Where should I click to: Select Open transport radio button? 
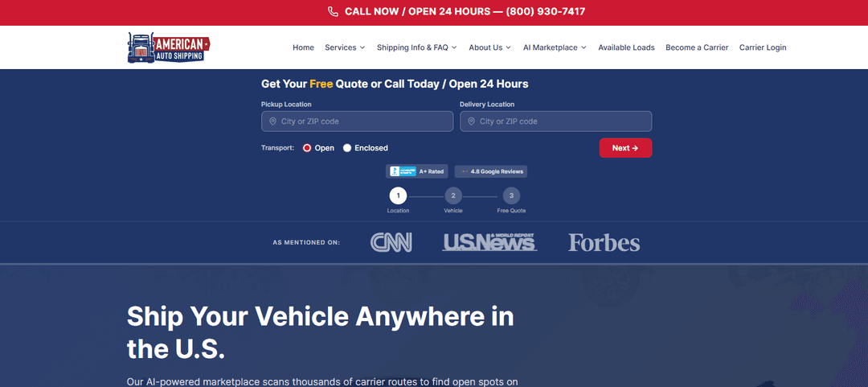307,148
